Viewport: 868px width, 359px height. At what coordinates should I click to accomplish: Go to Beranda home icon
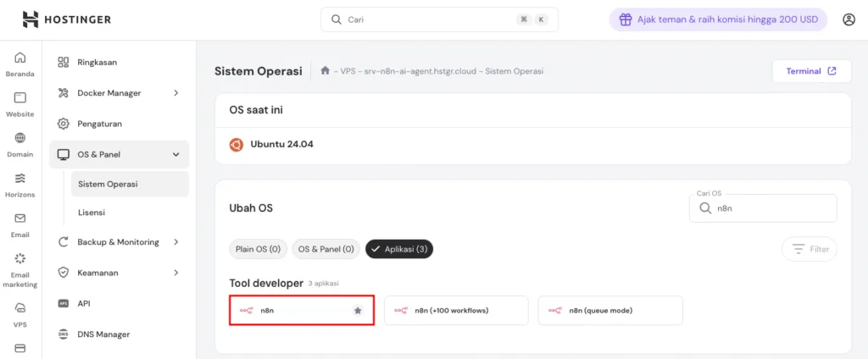coord(20,58)
